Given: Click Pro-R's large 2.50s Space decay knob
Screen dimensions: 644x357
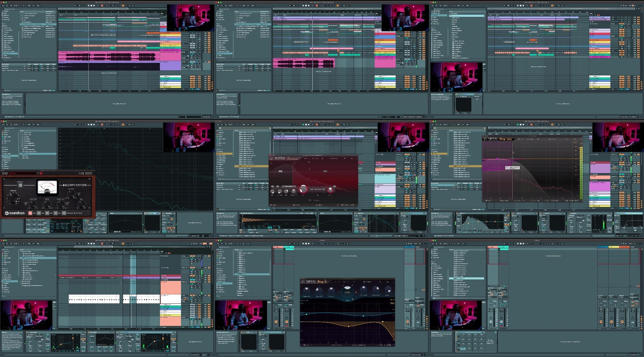Looking at the screenshot, I should (x=347, y=292).
